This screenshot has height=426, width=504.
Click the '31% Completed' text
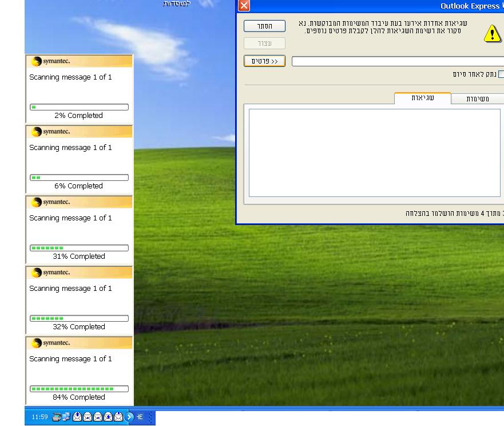pyautogui.click(x=79, y=257)
